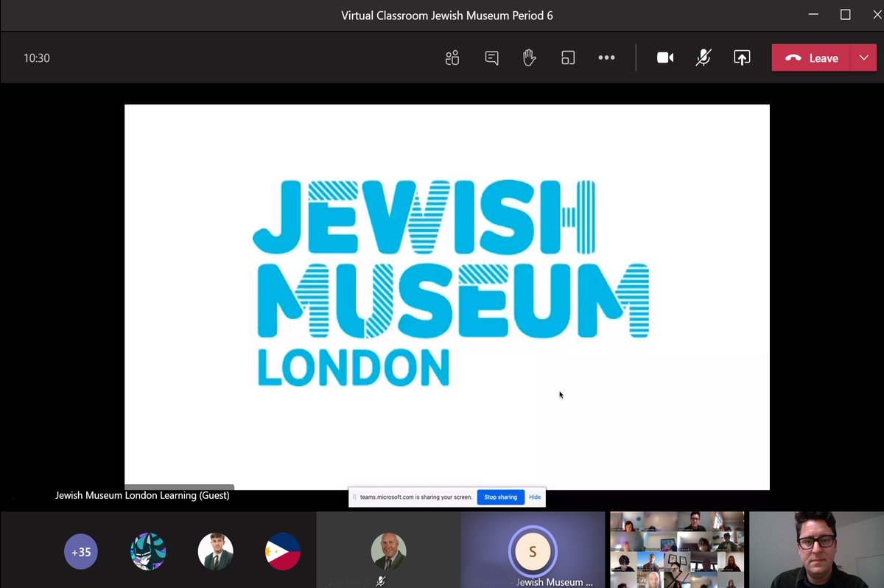Hide the screen sharing notification bar
Viewport: 884px width, 588px height.
click(x=535, y=497)
